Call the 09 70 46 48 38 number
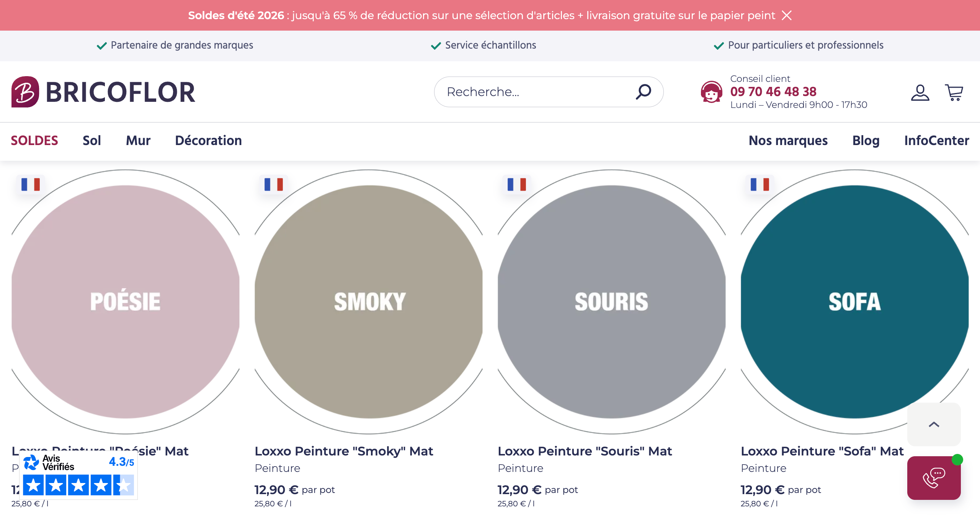 click(x=773, y=92)
